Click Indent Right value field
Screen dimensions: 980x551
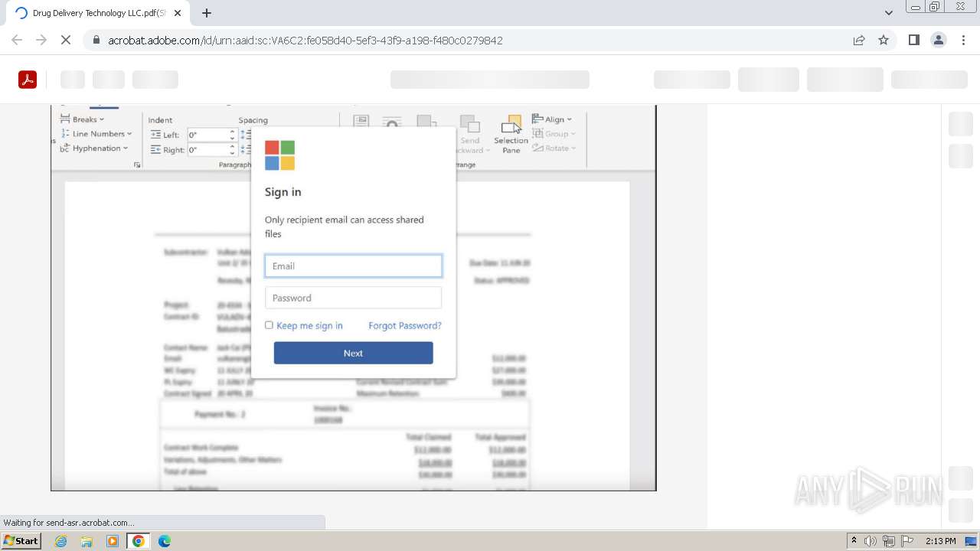point(211,150)
